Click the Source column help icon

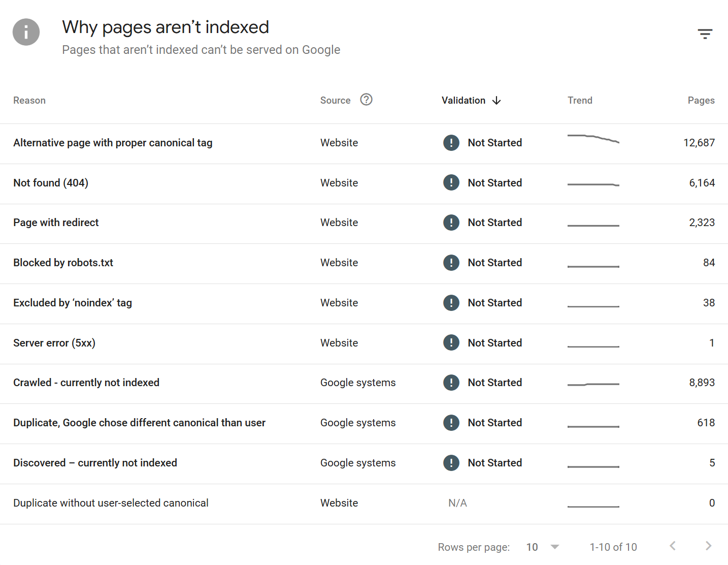point(366,100)
